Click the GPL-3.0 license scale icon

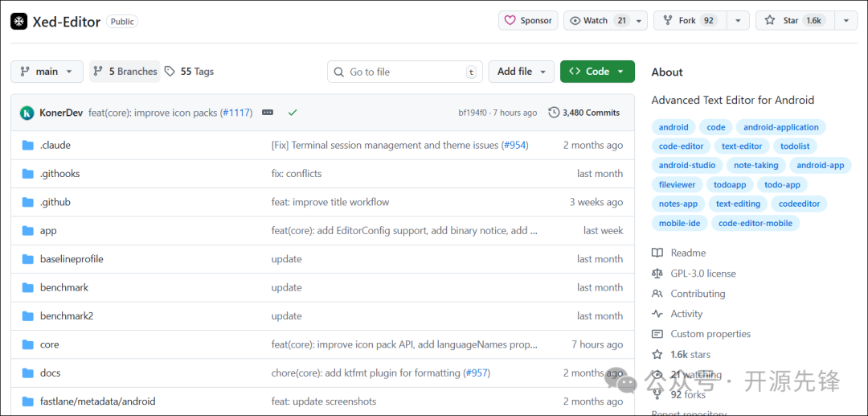coord(657,273)
